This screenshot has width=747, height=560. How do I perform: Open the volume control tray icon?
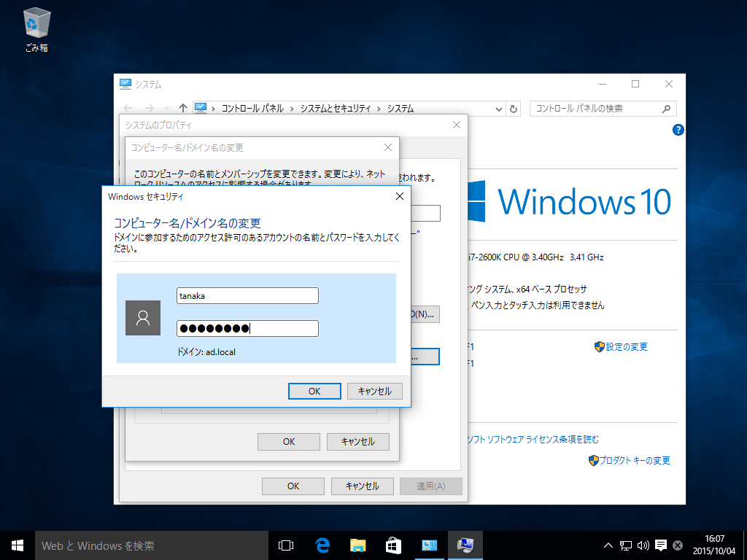pos(643,545)
